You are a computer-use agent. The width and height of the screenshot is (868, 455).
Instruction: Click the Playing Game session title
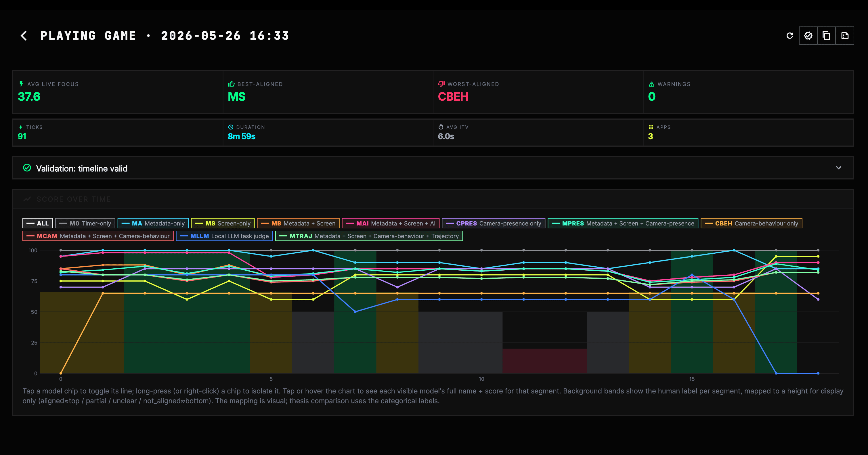tap(165, 36)
